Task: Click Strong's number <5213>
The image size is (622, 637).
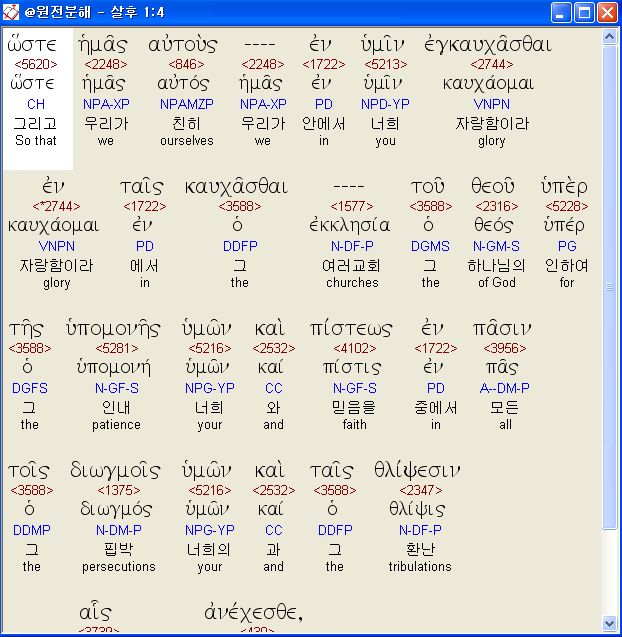Action: pos(386,64)
